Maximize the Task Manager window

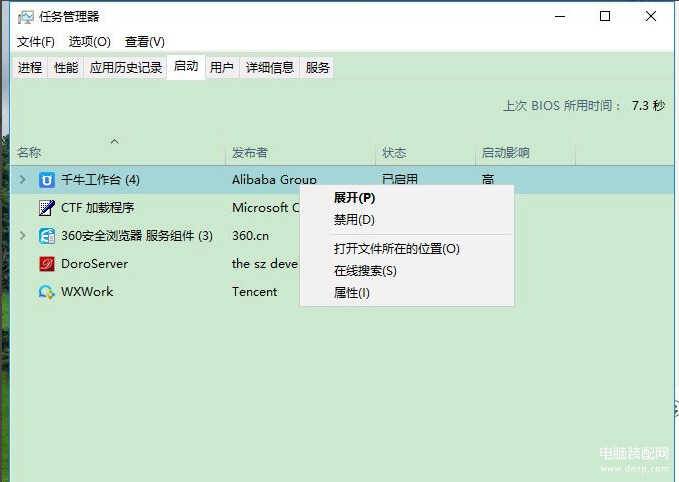pos(605,16)
